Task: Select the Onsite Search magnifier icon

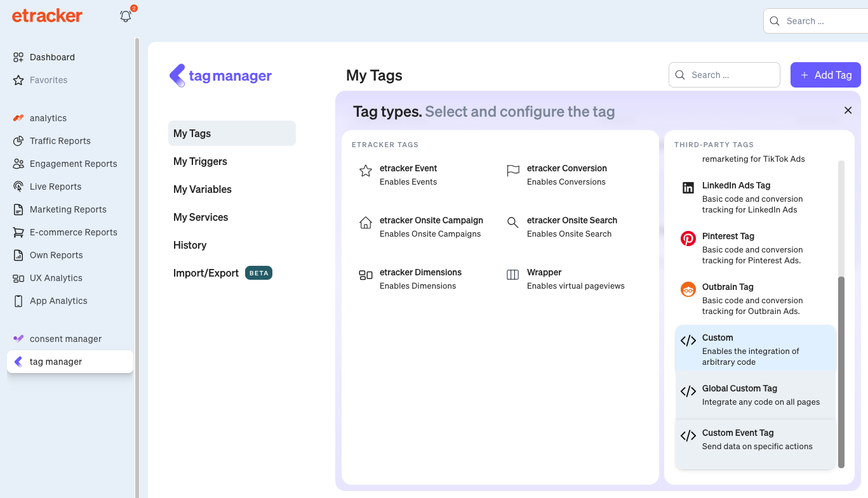Action: [x=513, y=223]
